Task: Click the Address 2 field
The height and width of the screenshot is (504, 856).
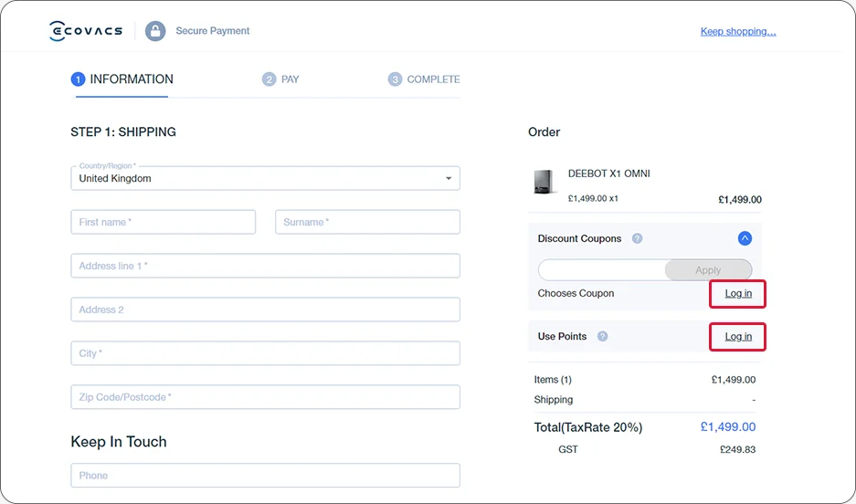Action: [265, 310]
